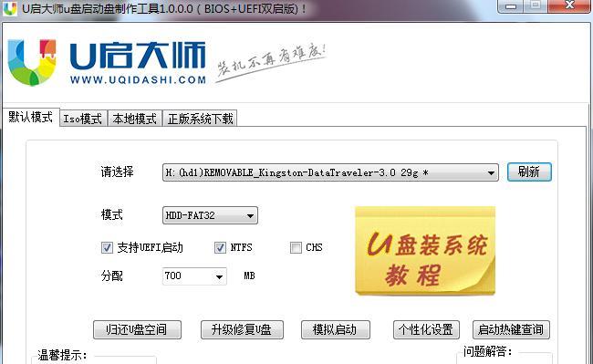Viewport: 593px width, 364px height.
Task: Click the 分配 label
Action: pos(111,276)
